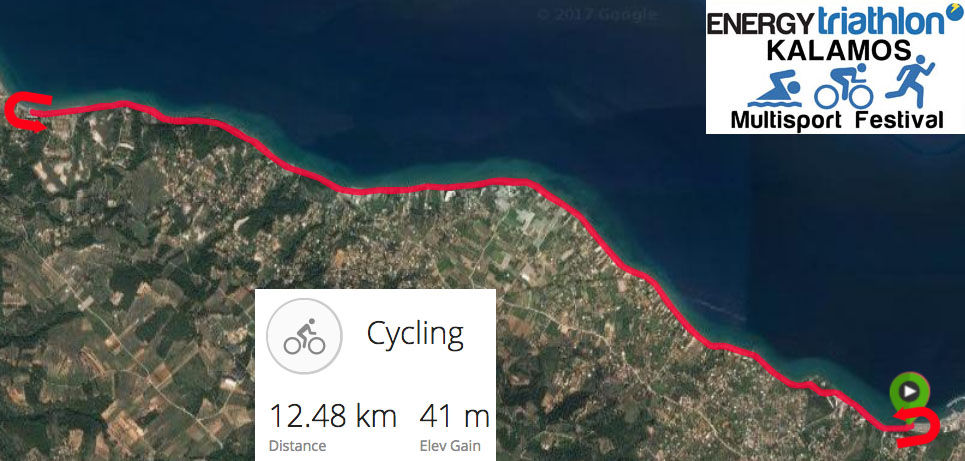Screen dimensions: 965x461
Task: Click the Elev Gain label
Action: 450,446
